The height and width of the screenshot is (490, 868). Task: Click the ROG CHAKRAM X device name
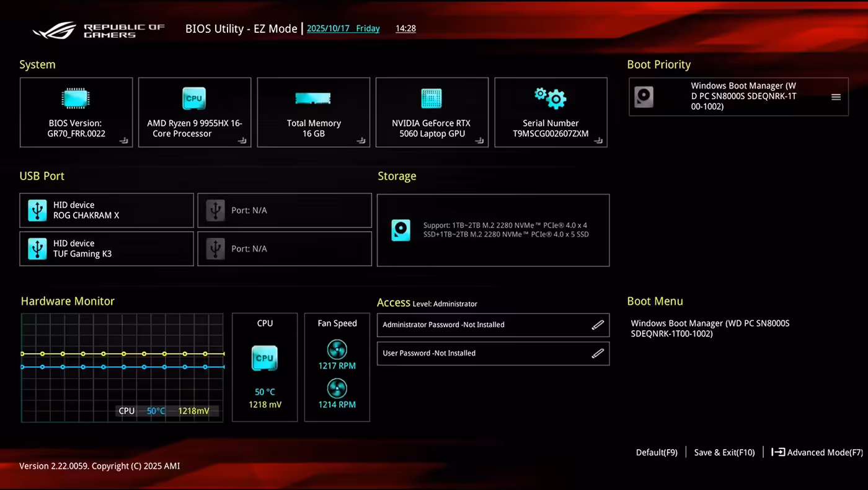[x=86, y=216]
